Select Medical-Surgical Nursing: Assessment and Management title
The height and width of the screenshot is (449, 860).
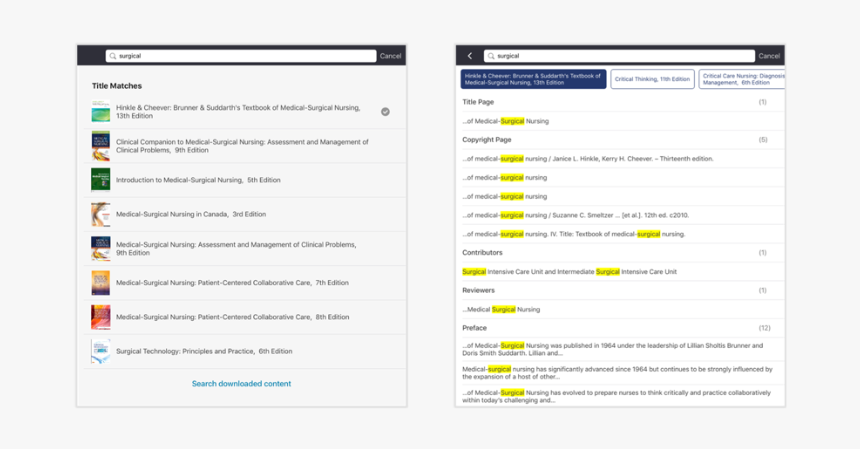(x=236, y=248)
